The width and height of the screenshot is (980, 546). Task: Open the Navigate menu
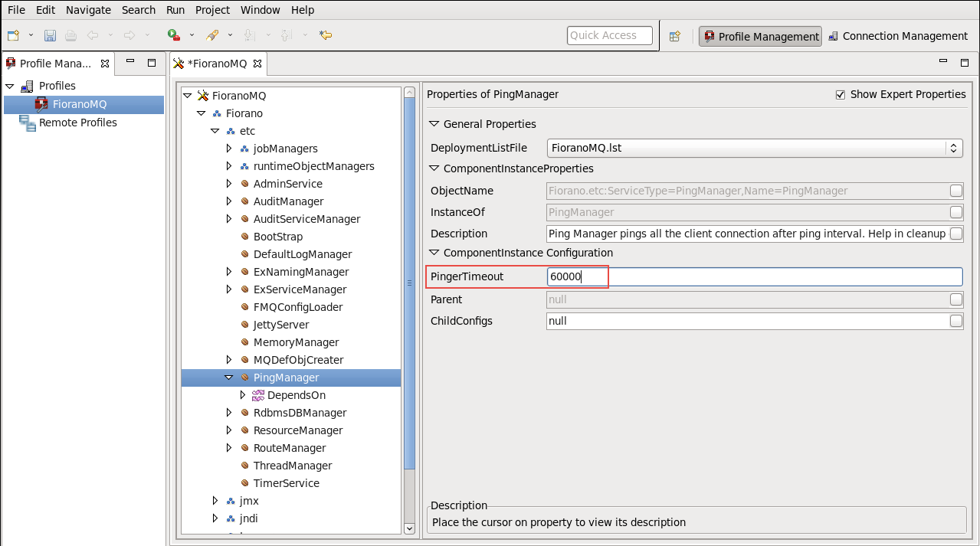tap(88, 10)
